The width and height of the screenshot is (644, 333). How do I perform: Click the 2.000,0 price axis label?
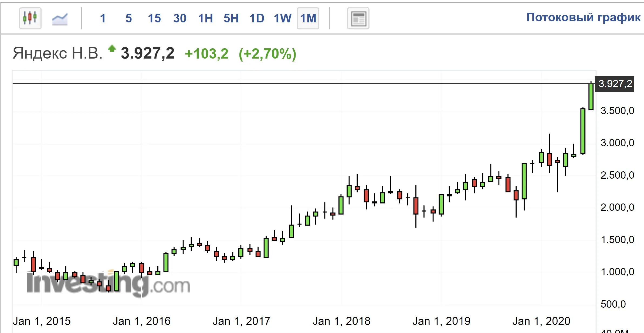[x=617, y=207]
